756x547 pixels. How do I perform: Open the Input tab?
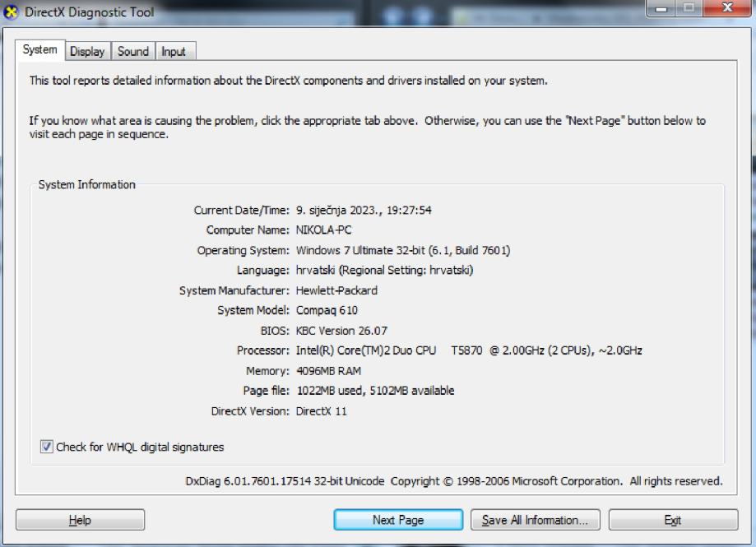pos(174,51)
